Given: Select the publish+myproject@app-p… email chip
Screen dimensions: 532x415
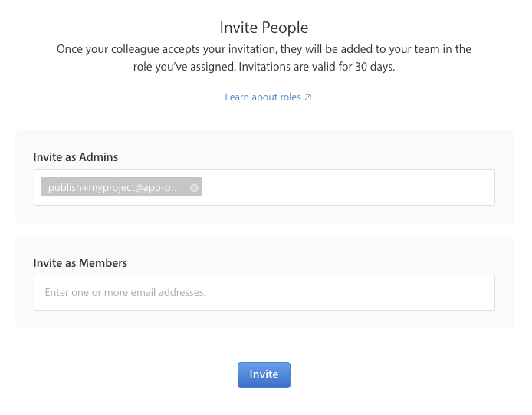Looking at the screenshot, I should point(115,188).
